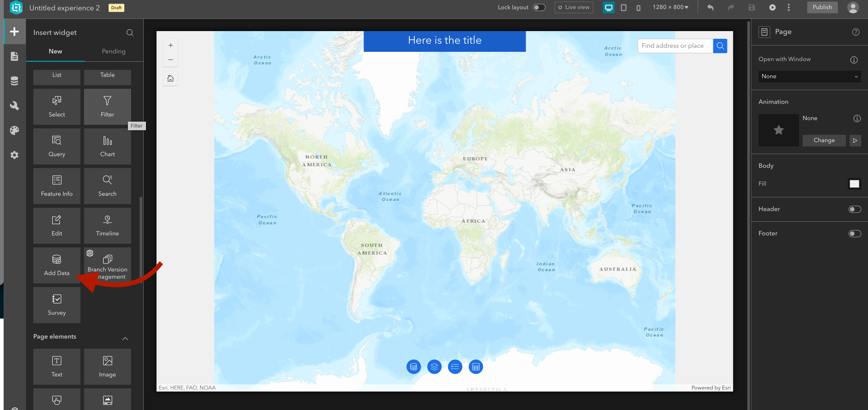The width and height of the screenshot is (868, 410).
Task: Open the Open with Window dropdown
Action: point(809,76)
